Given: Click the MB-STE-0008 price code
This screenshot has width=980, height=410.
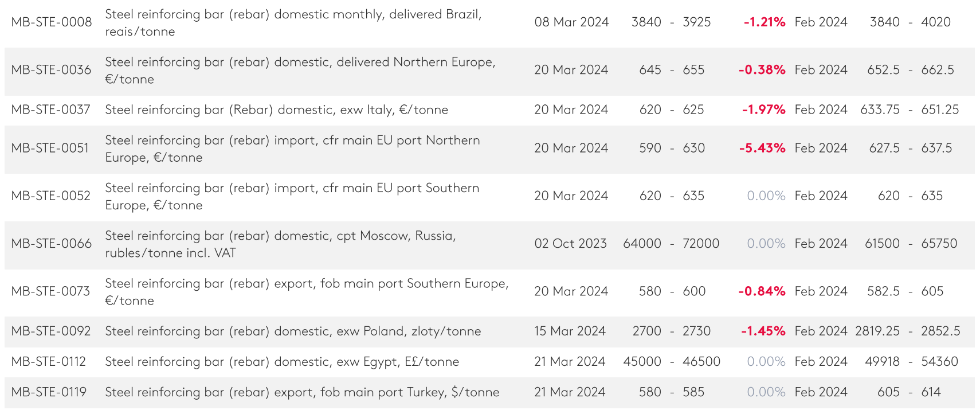Looking at the screenshot, I should [52, 22].
